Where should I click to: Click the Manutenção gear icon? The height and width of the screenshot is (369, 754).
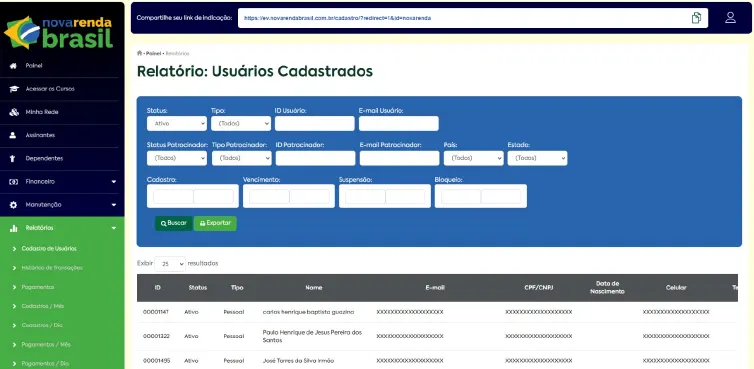coord(13,205)
